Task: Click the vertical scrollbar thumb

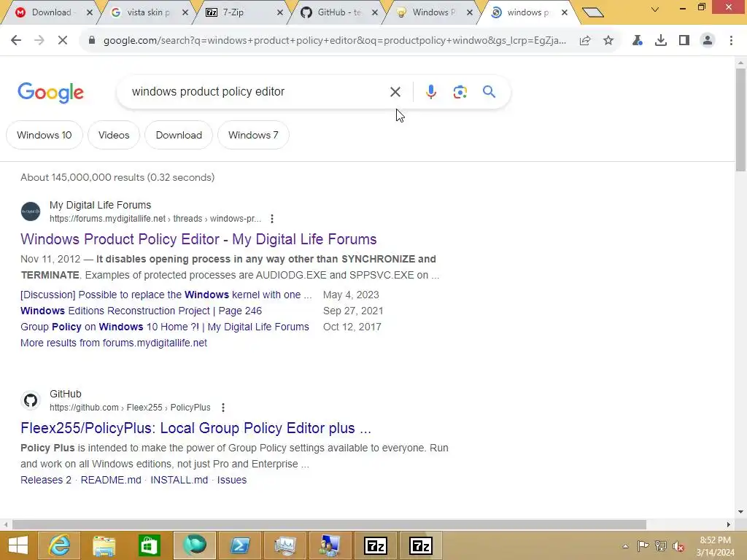Action: (740, 120)
